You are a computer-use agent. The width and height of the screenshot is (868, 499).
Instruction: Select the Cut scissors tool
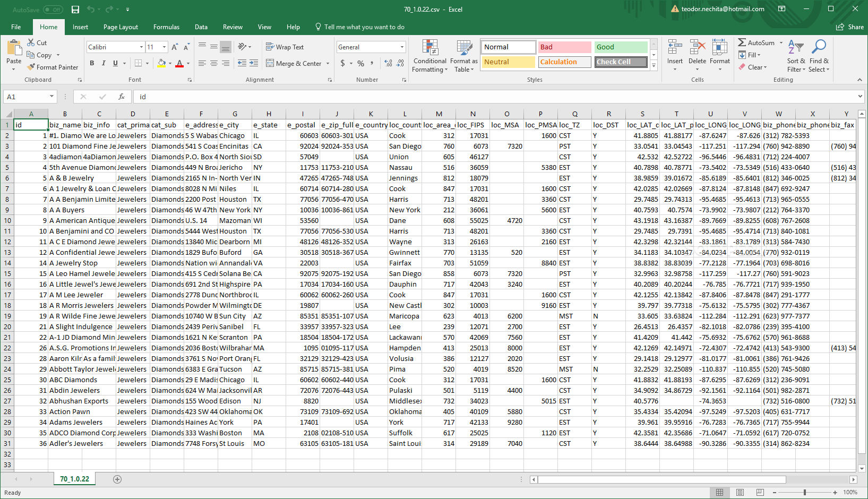(x=37, y=42)
